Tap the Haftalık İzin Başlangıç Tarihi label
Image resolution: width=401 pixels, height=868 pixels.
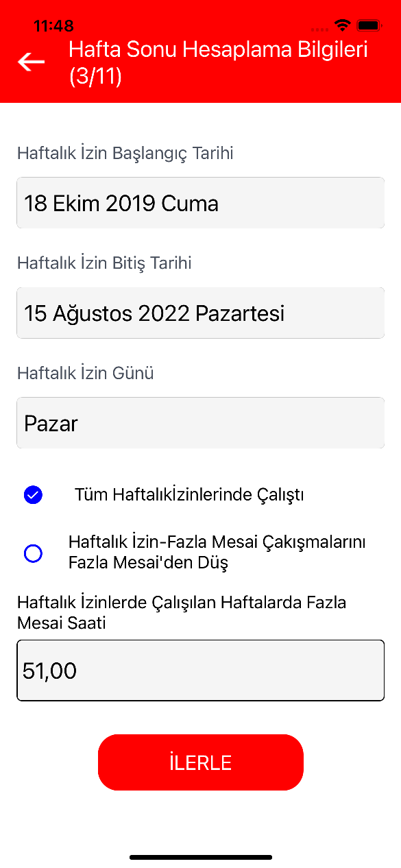125,153
